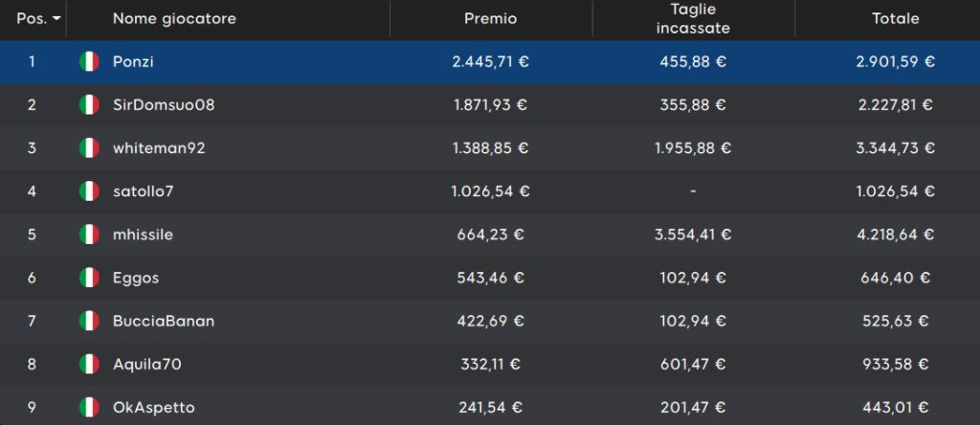This screenshot has height=425, width=980.
Task: Click the flag icon beside whiteman92
Action: pyautogui.click(x=89, y=148)
